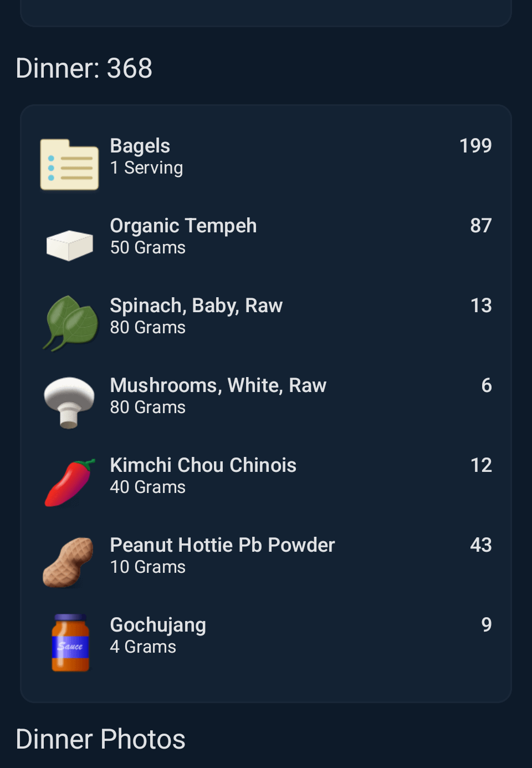Viewport: 532px width, 768px height.
Task: Tap the red chili pepper icon
Action: (70, 482)
